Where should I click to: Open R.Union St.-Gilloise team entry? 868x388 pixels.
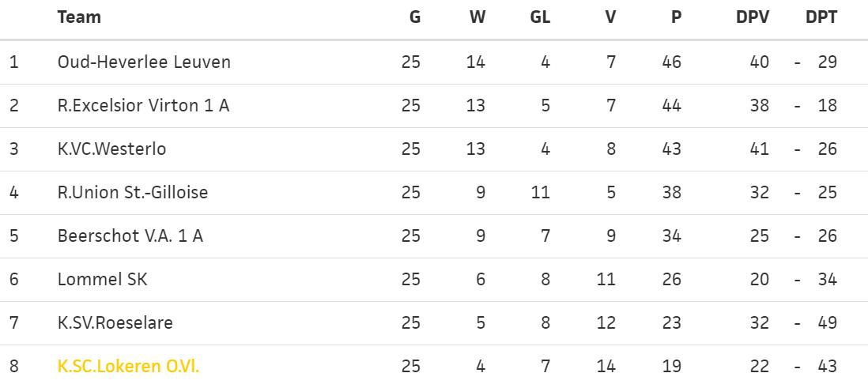(133, 192)
